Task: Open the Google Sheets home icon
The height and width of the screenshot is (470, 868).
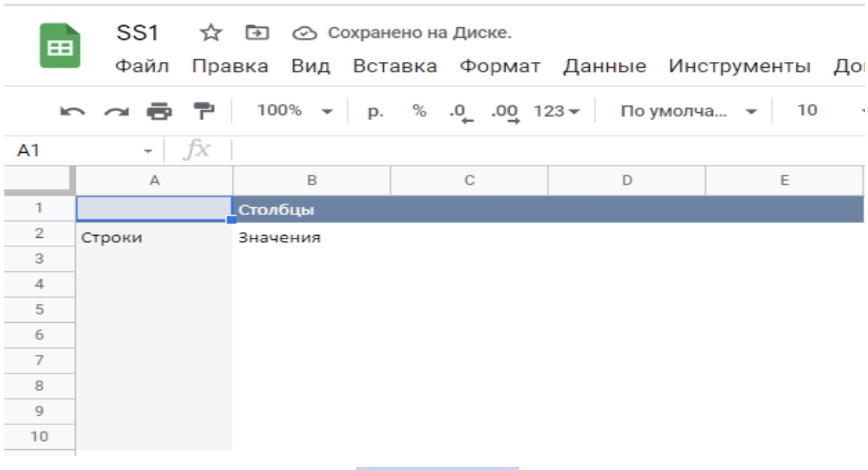Action: [60, 46]
